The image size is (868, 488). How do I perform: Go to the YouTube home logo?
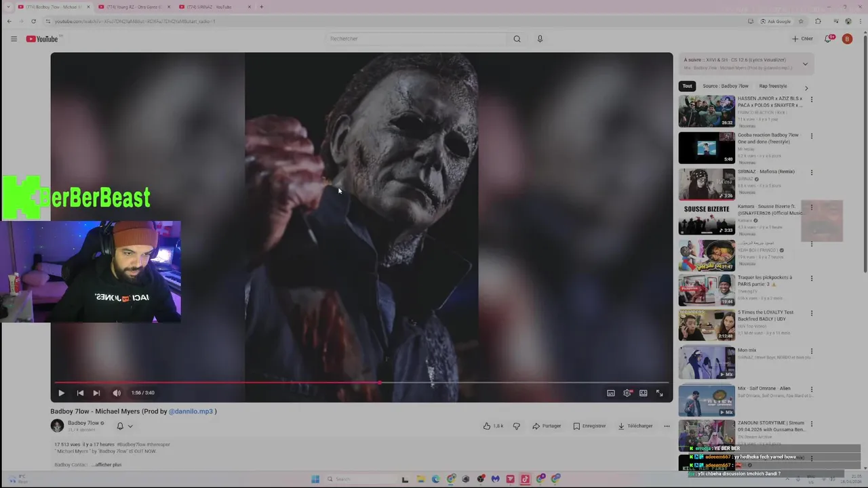pyautogui.click(x=42, y=39)
